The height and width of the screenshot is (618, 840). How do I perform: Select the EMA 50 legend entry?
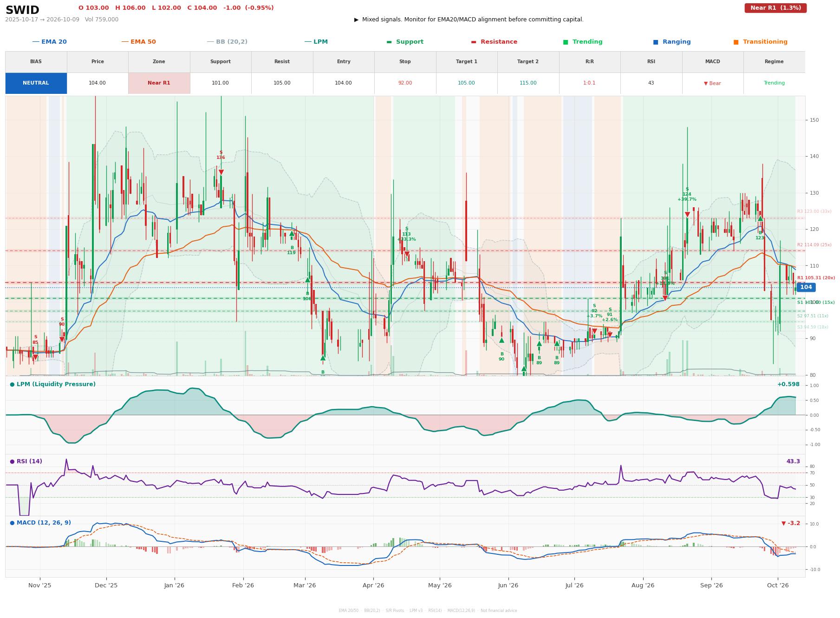click(x=138, y=42)
